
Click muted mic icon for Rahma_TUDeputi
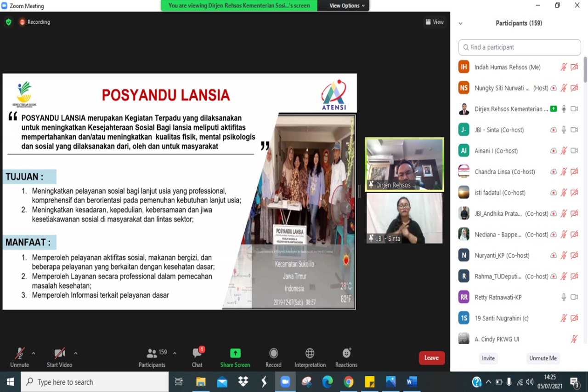(564, 276)
